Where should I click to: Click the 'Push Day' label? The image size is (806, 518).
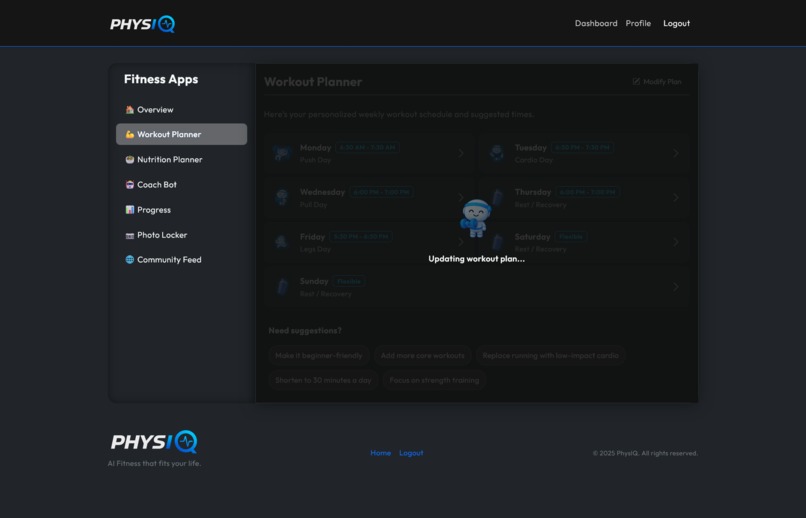pyautogui.click(x=315, y=160)
